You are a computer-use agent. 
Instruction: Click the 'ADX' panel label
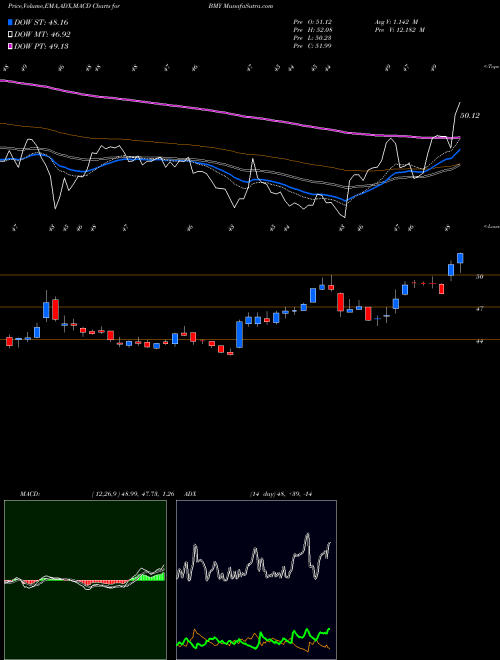(x=191, y=494)
